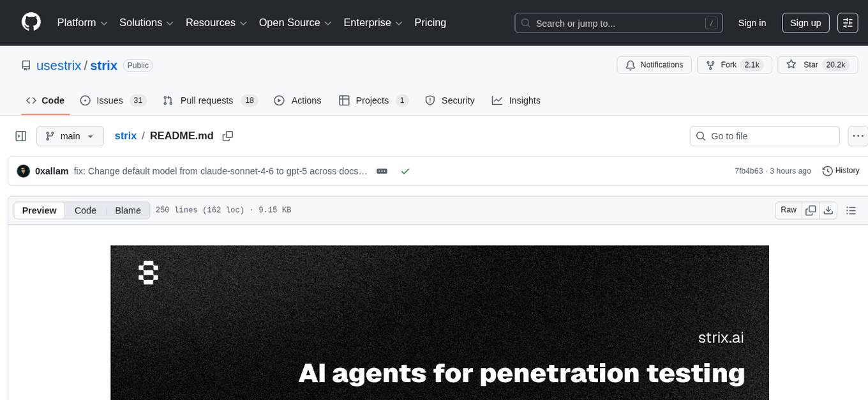The height and width of the screenshot is (400, 868).
Task: Expand the side file tree panel
Action: [x=20, y=136]
